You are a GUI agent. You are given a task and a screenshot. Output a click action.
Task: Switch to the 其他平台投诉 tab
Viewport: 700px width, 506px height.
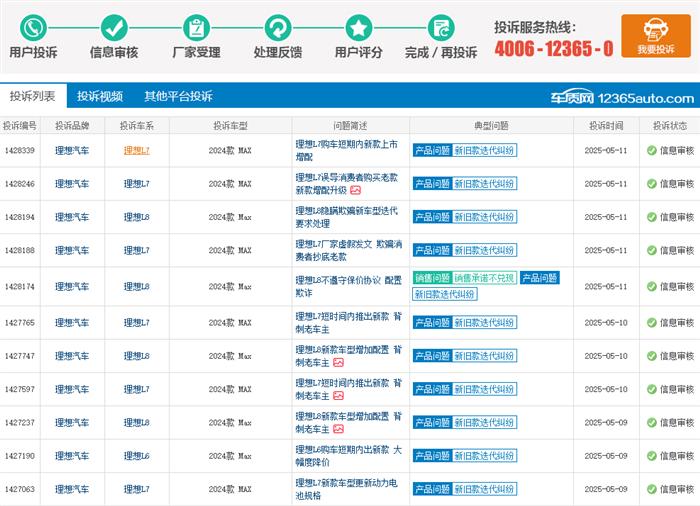[x=178, y=96]
